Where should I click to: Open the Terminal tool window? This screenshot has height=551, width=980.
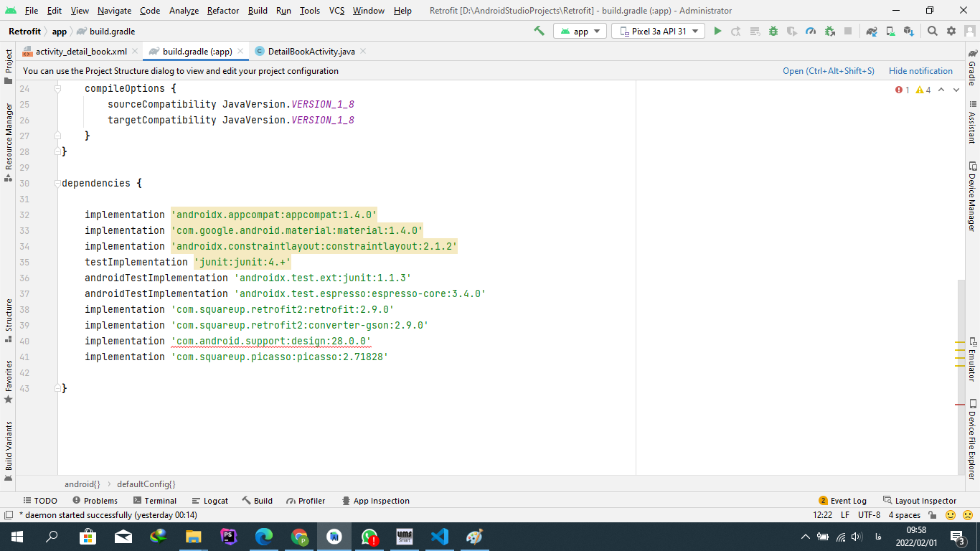[154, 501]
